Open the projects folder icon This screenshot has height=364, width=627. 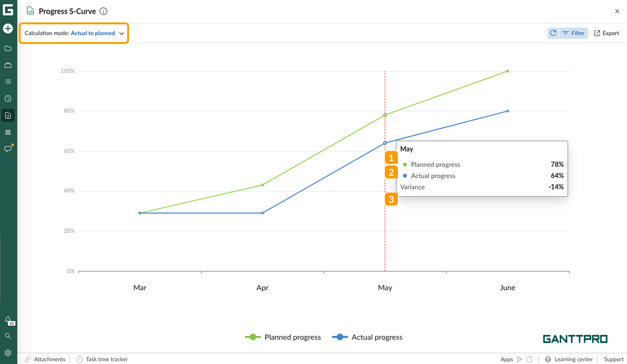point(8,49)
